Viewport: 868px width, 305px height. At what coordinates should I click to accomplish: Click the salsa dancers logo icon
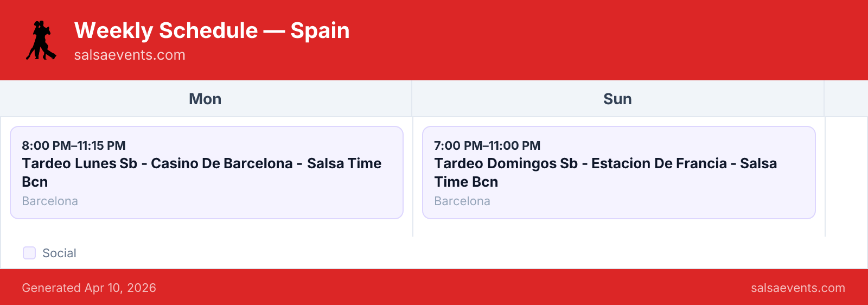coord(41,40)
